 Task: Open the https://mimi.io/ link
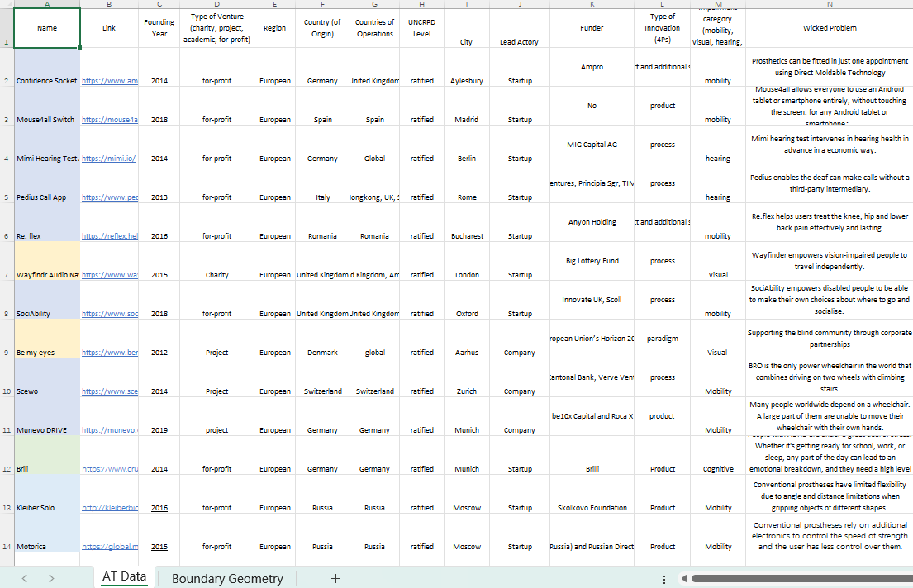pos(108,159)
